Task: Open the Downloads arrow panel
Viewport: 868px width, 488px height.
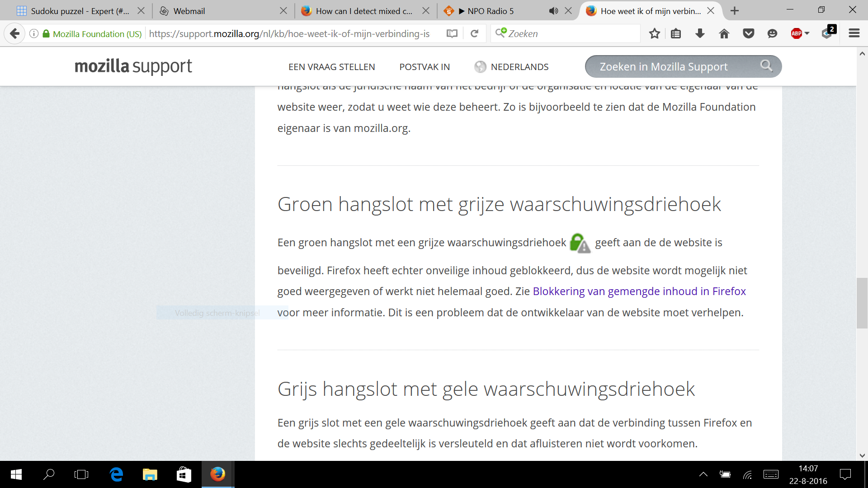Action: pos(700,33)
